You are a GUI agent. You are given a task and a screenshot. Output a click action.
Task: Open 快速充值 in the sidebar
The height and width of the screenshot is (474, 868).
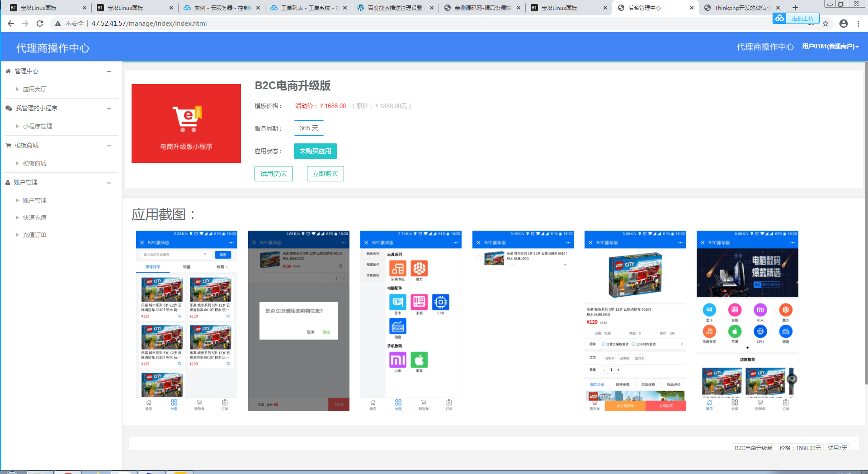click(35, 218)
